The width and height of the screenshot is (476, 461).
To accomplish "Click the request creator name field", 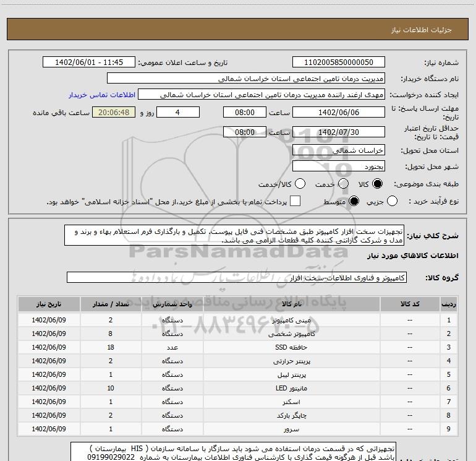I will 261,95.
